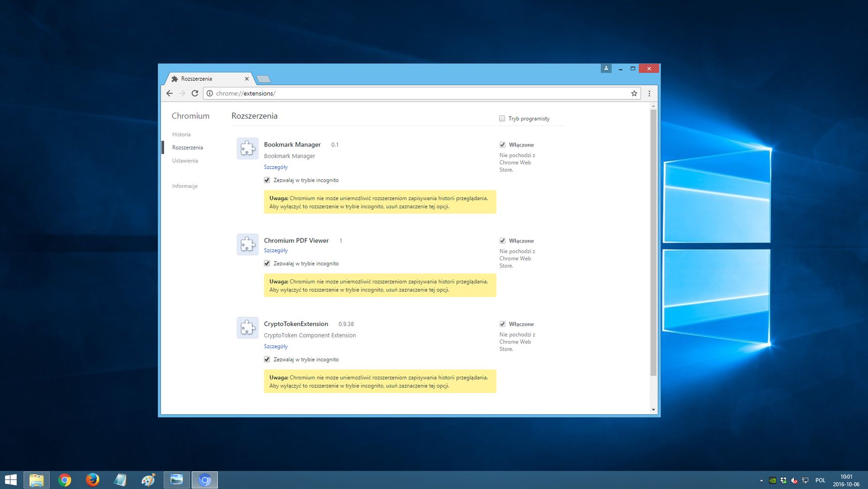Go to Historia in the sidebar
Image resolution: width=868 pixels, height=489 pixels.
click(x=181, y=134)
